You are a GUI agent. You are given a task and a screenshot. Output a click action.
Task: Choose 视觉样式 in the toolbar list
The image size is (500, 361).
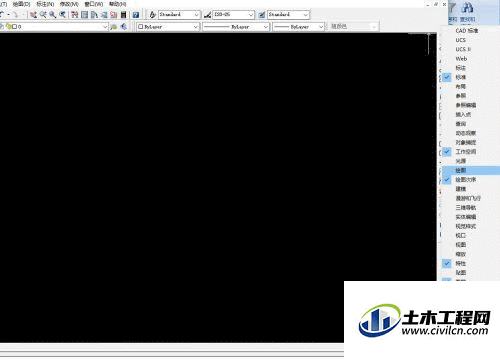471,227
